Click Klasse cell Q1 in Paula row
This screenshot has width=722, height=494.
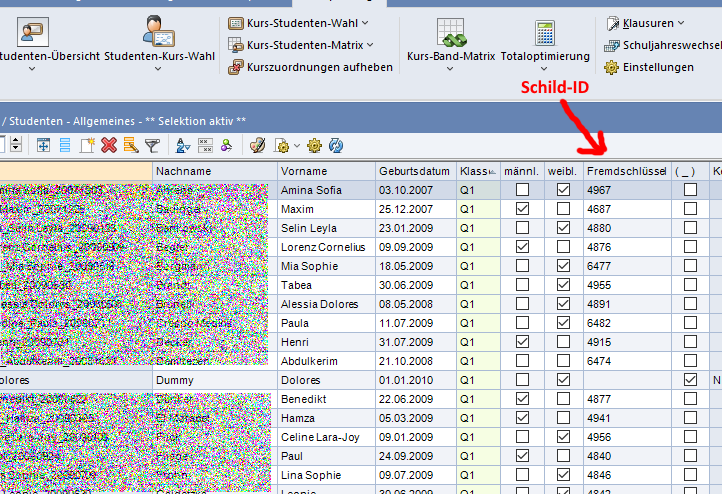[478, 323]
